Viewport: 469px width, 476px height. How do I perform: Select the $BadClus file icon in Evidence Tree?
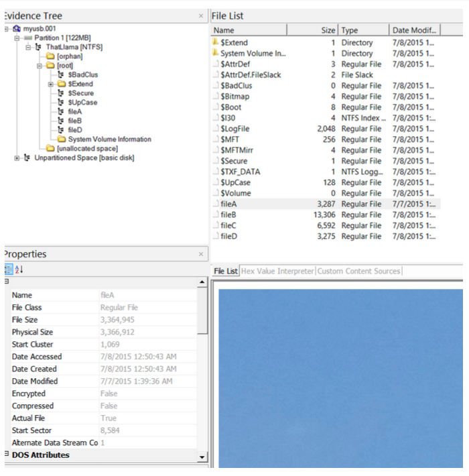[x=61, y=75]
